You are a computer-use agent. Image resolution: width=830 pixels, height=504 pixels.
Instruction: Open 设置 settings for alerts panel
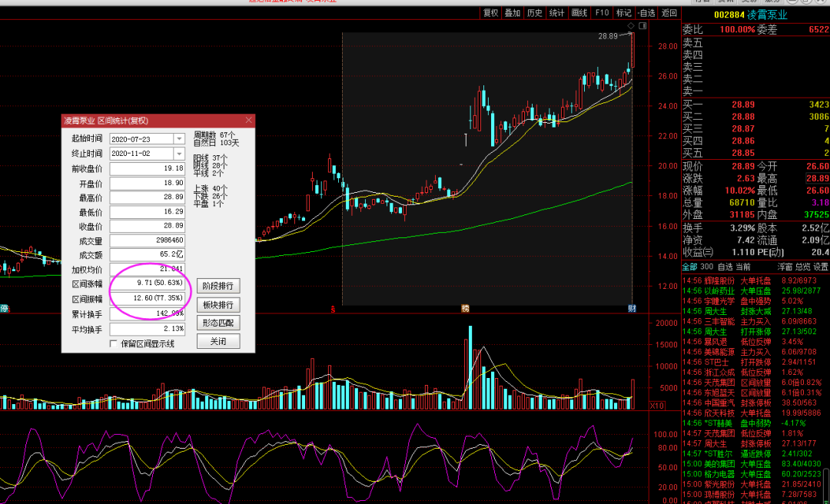821,267
